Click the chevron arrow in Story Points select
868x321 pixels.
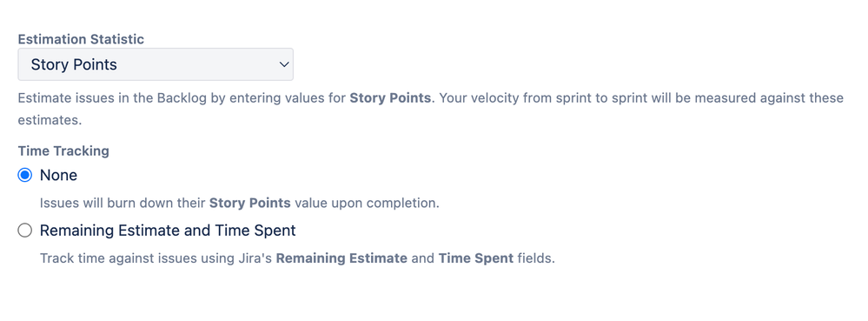pyautogui.click(x=284, y=65)
